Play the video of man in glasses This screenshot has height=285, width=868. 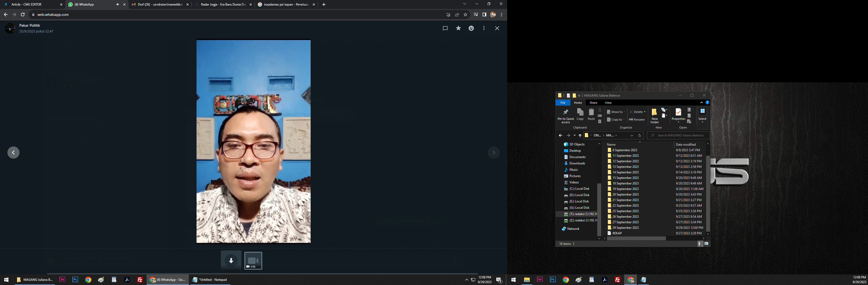(x=253, y=141)
